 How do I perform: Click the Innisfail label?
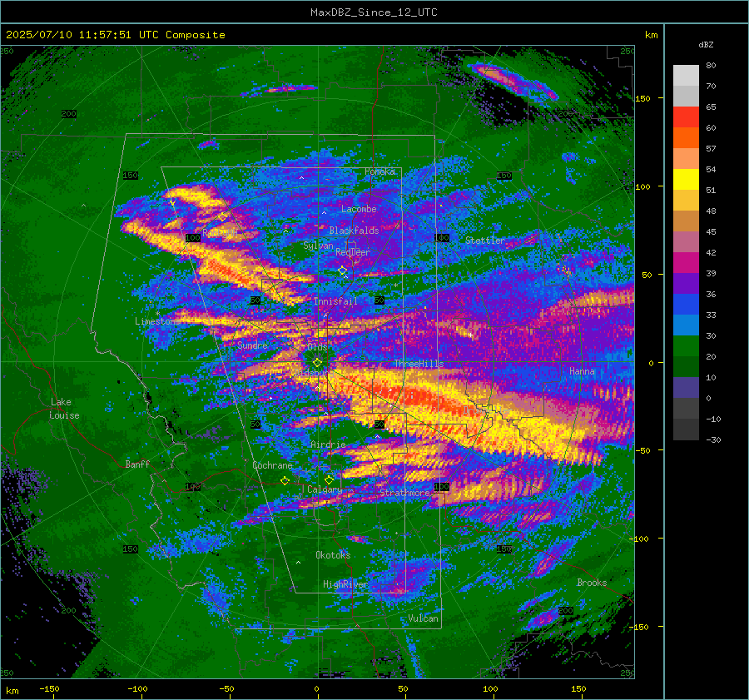335,301
